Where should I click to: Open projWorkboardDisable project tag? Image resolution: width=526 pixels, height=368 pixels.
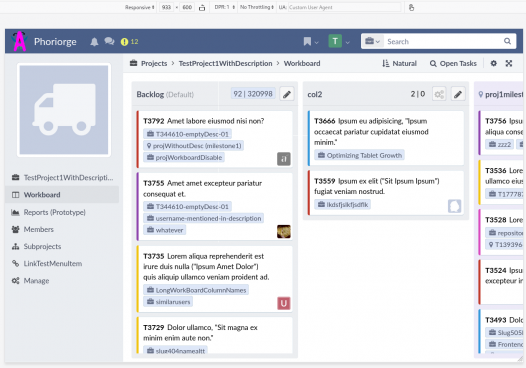point(184,157)
